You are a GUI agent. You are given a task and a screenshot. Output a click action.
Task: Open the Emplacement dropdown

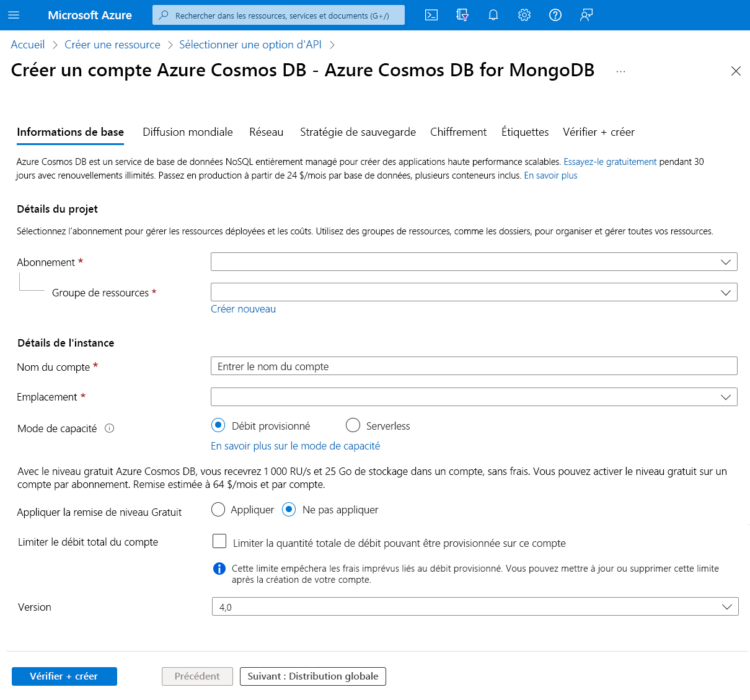click(474, 397)
